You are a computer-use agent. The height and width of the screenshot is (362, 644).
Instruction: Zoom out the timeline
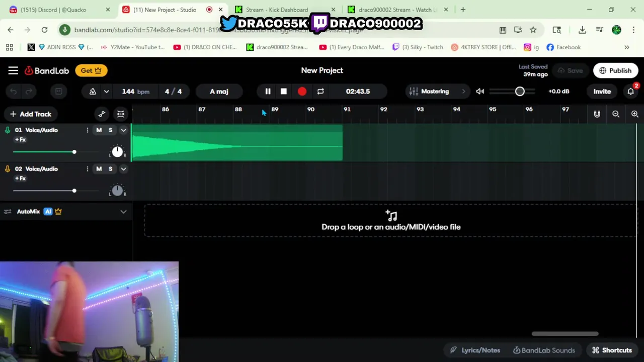[616, 114]
